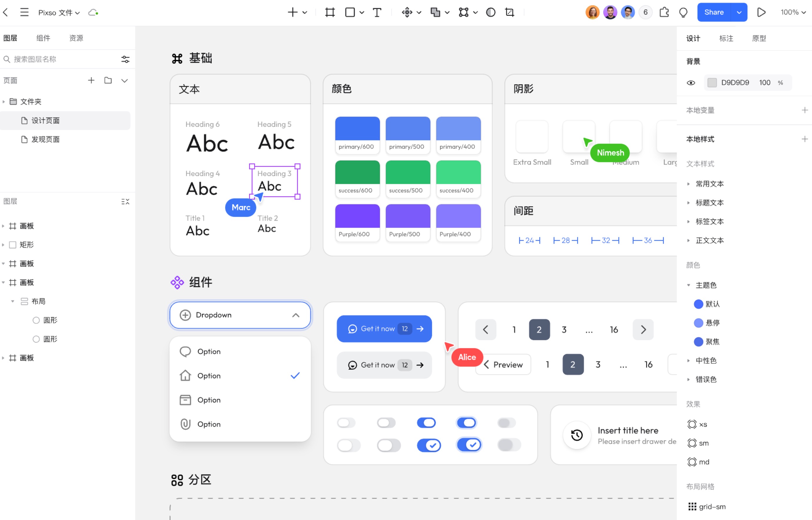Image resolution: width=812 pixels, height=520 pixels.
Task: Switch to the 原型 tab
Action: tap(759, 39)
